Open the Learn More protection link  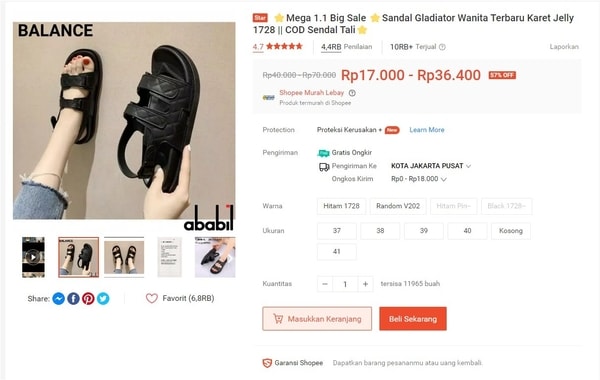pyautogui.click(x=427, y=130)
